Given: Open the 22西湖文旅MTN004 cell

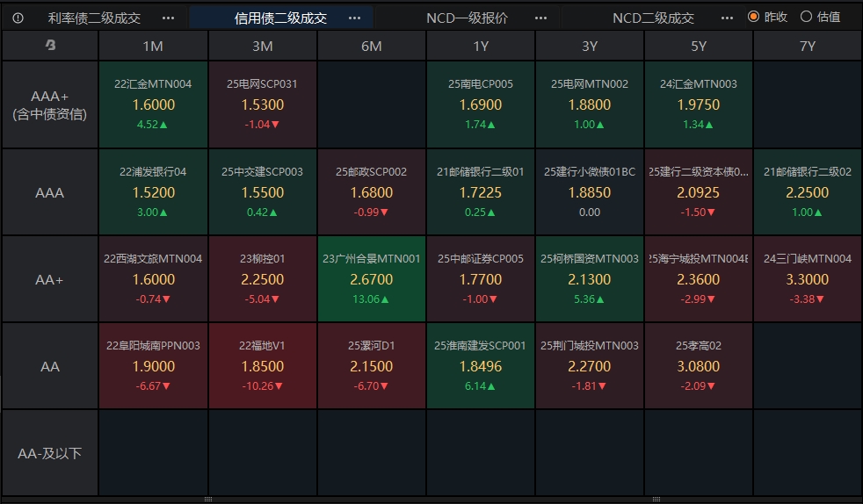Looking at the screenshot, I should 153,279.
